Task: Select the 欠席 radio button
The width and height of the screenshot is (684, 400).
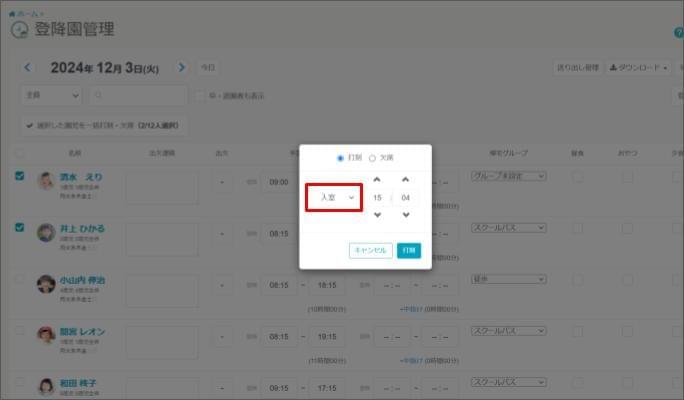Action: click(x=373, y=158)
